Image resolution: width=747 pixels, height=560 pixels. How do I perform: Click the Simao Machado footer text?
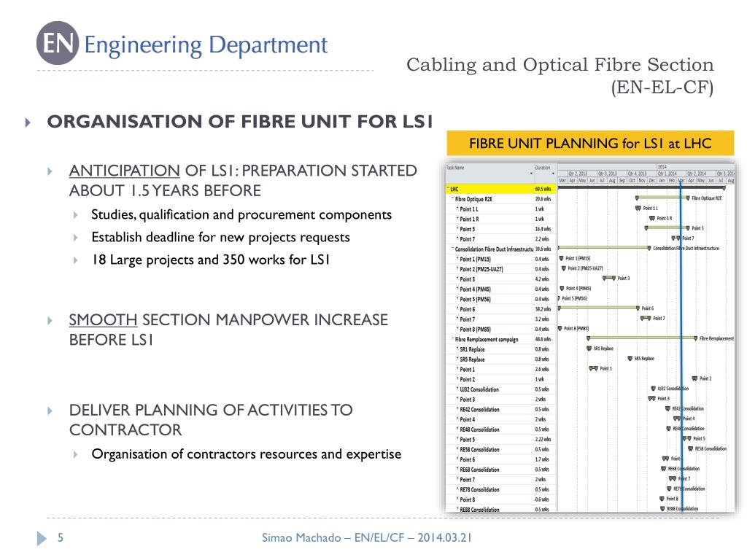tap(367, 537)
